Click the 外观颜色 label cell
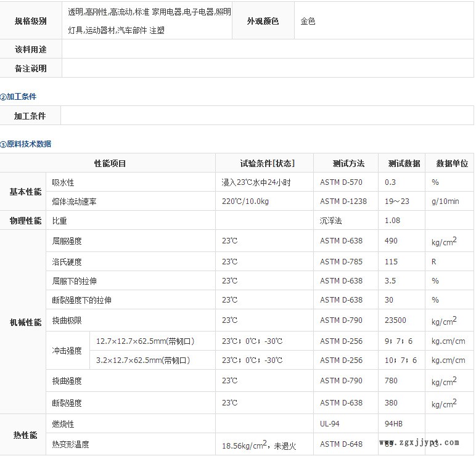The width and height of the screenshot is (476, 456). (x=263, y=21)
